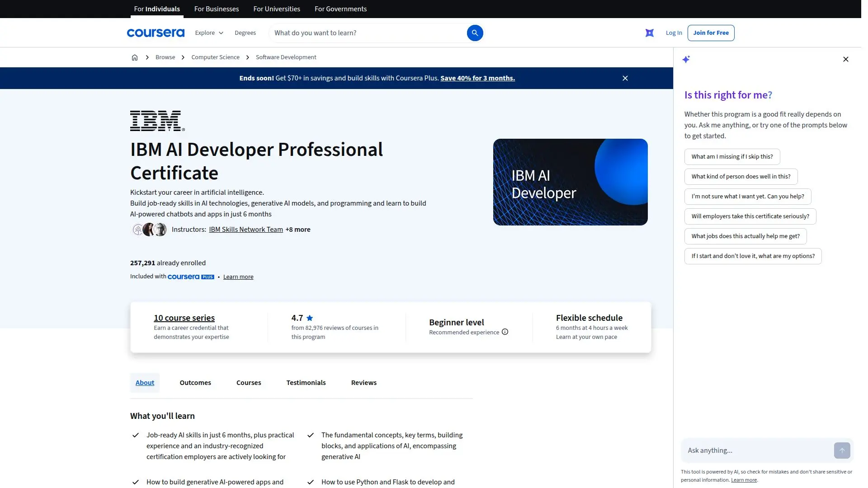This screenshot has height=488, width=868.
Task: Expand the Explore dropdown
Action: tap(209, 33)
